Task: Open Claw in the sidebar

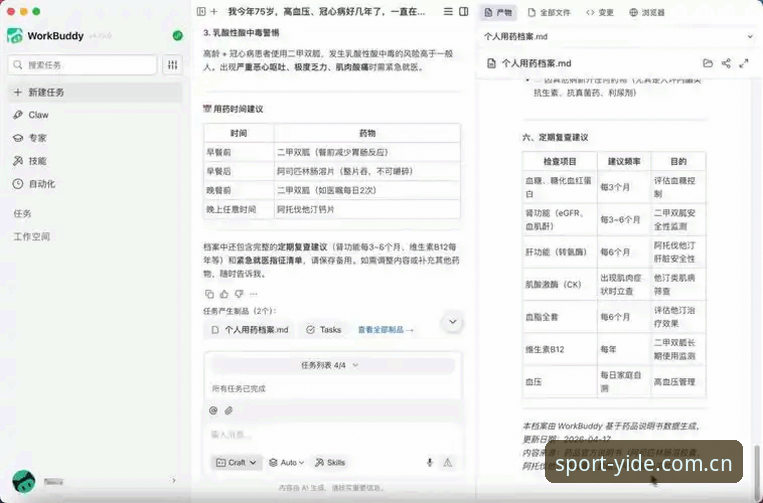Action: 95,115
